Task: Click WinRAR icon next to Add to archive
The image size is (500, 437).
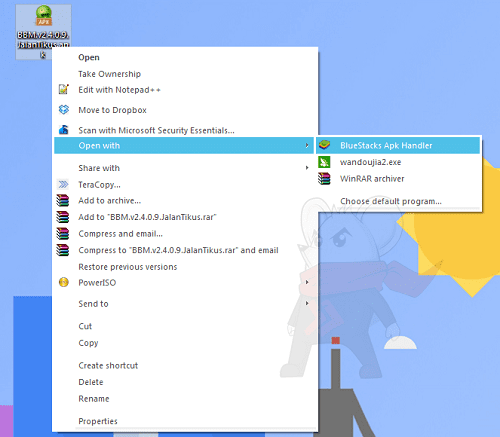Action: [63, 200]
